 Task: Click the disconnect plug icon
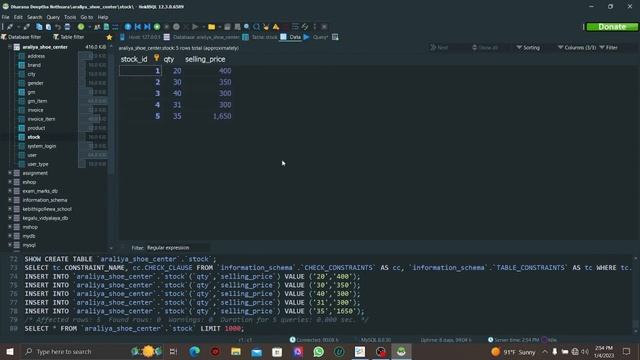click(x=27, y=27)
